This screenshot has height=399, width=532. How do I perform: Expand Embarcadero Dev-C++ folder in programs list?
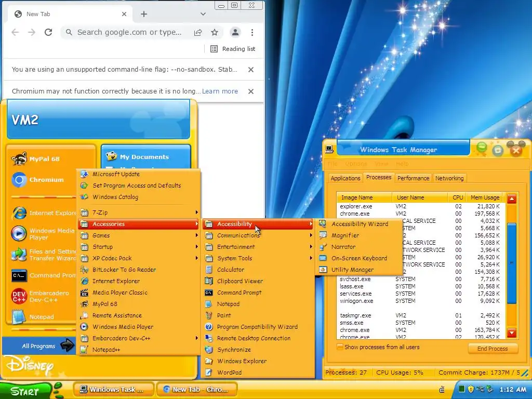click(x=138, y=338)
